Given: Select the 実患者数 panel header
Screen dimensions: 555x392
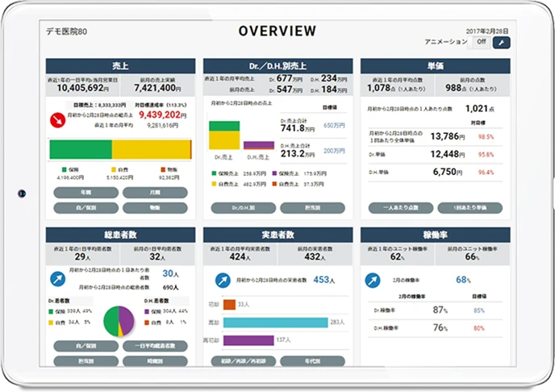Looking at the screenshot, I should point(277,234).
